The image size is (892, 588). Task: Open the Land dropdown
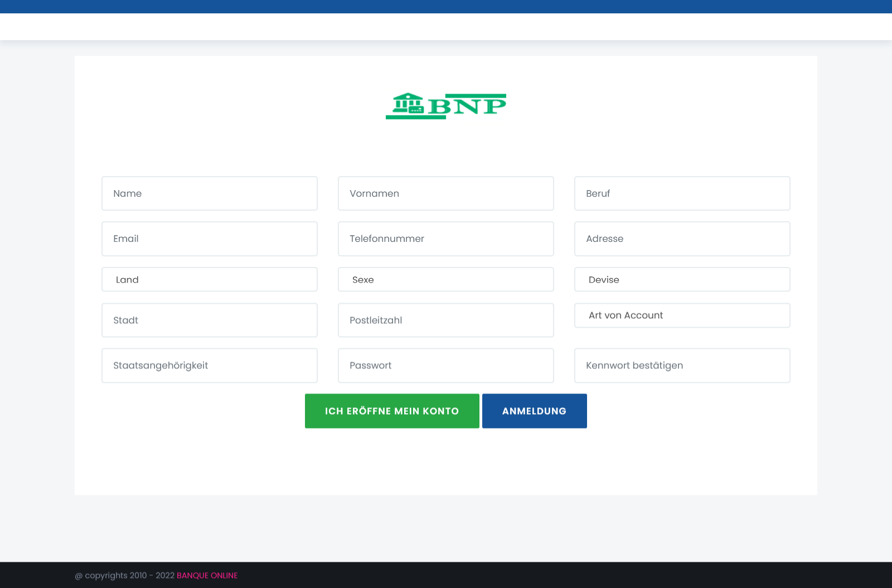click(x=210, y=279)
